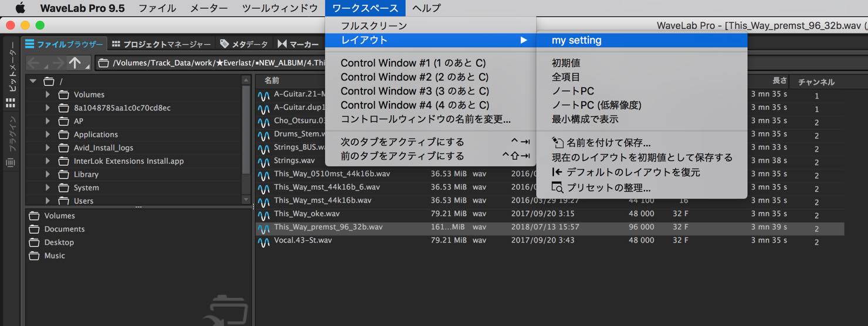Click 名前を付けて保存... menu entry

[642, 143]
